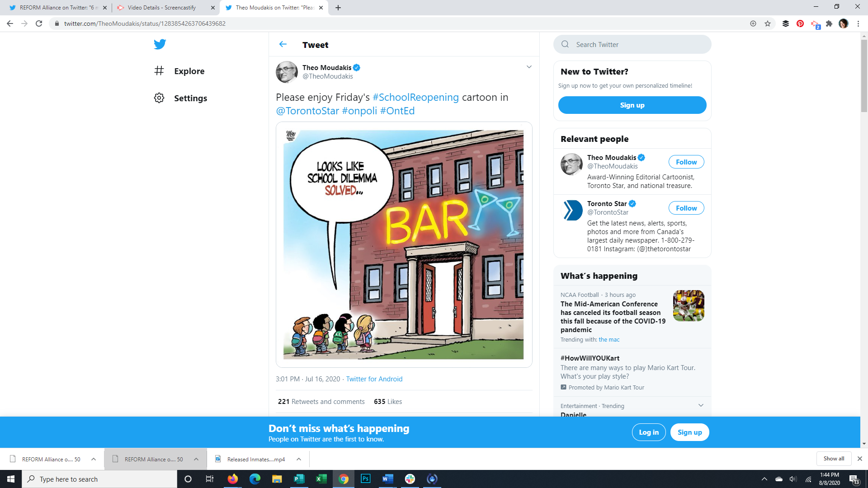Go back using the tweet back arrow
The width and height of the screenshot is (868, 488).
point(283,44)
